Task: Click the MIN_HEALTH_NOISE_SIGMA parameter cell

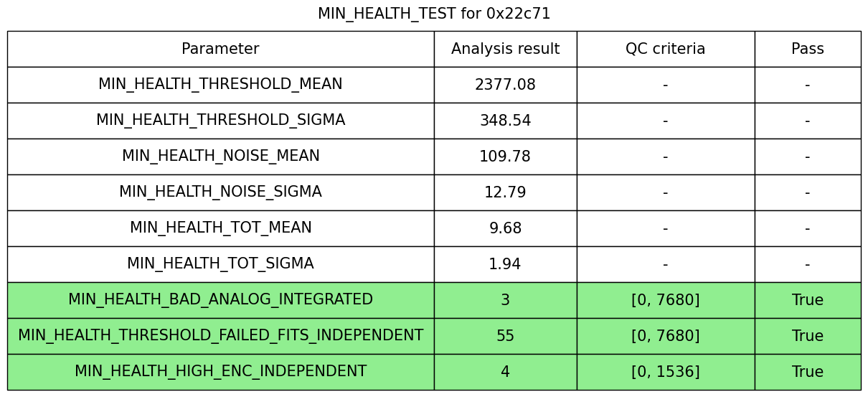Action: tap(220, 192)
